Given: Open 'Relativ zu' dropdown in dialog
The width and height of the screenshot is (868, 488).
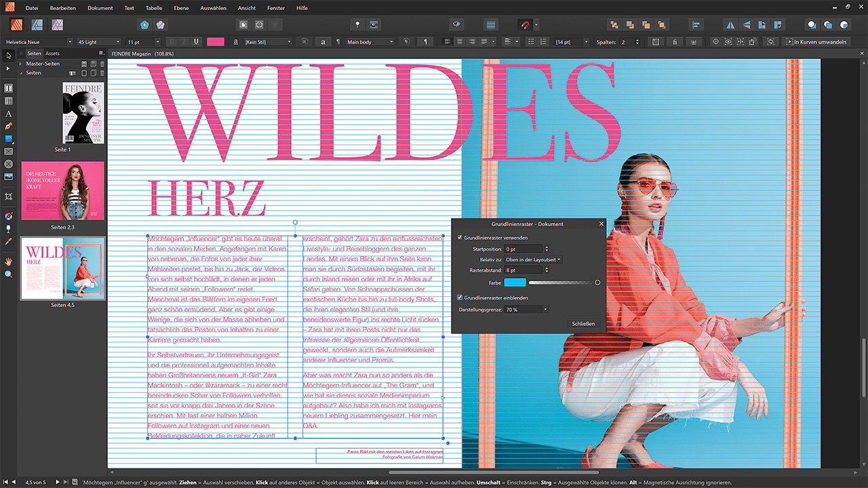Looking at the screenshot, I should click(534, 260).
